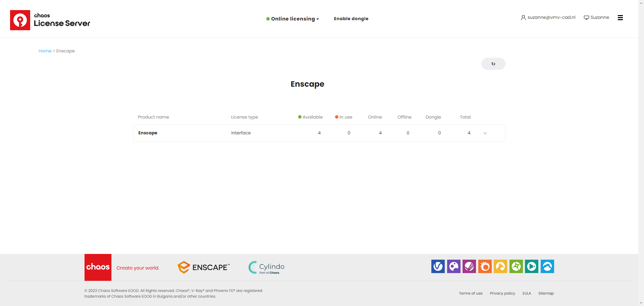The image size is (644, 306).
Task: Click the Enscape breadcrumb text
Action: coord(65,51)
